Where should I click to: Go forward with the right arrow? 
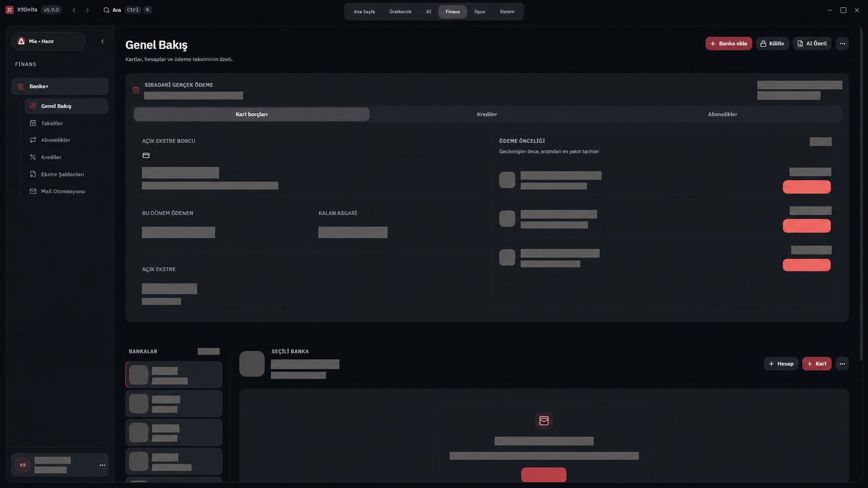pos(87,10)
